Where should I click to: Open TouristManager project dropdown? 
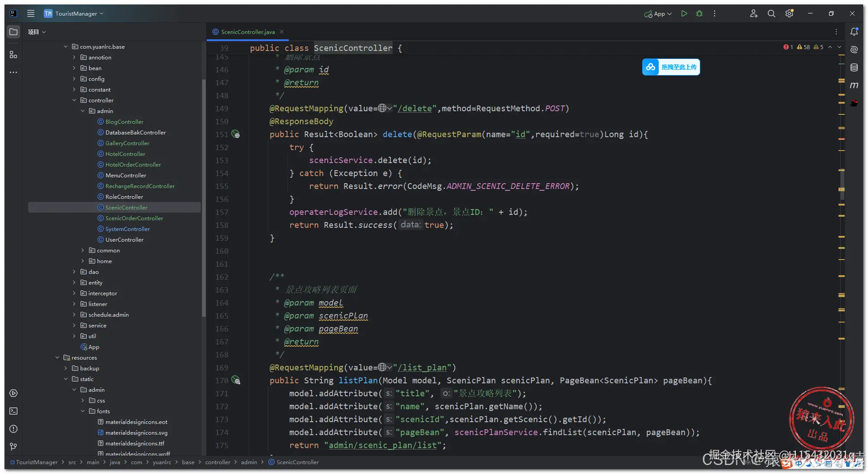pos(74,13)
